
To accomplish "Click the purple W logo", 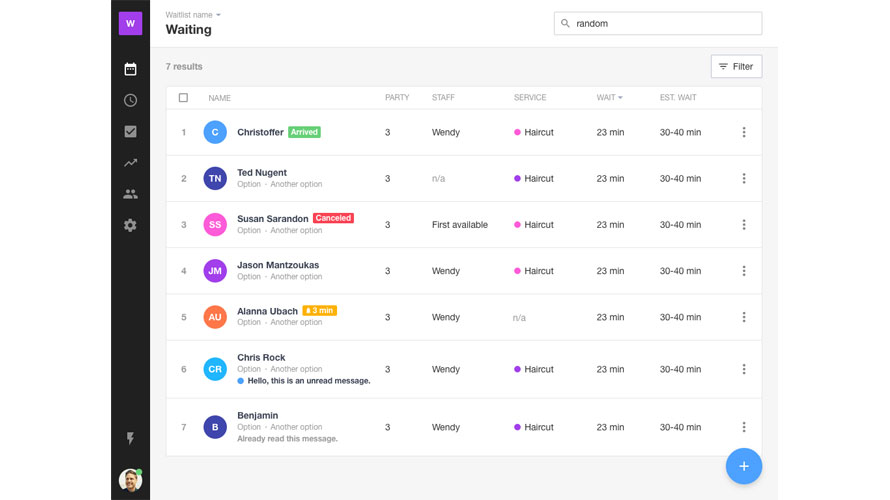I will pyautogui.click(x=130, y=23).
